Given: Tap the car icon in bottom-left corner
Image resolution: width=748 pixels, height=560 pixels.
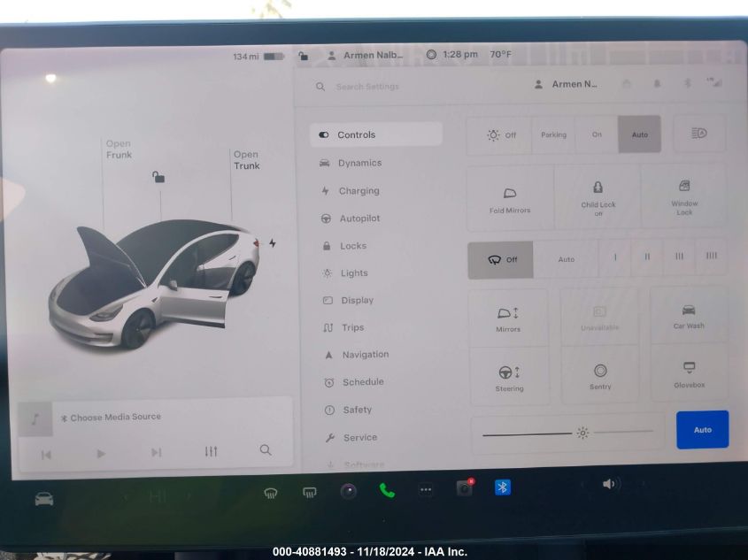Looking at the screenshot, I should [x=43, y=499].
